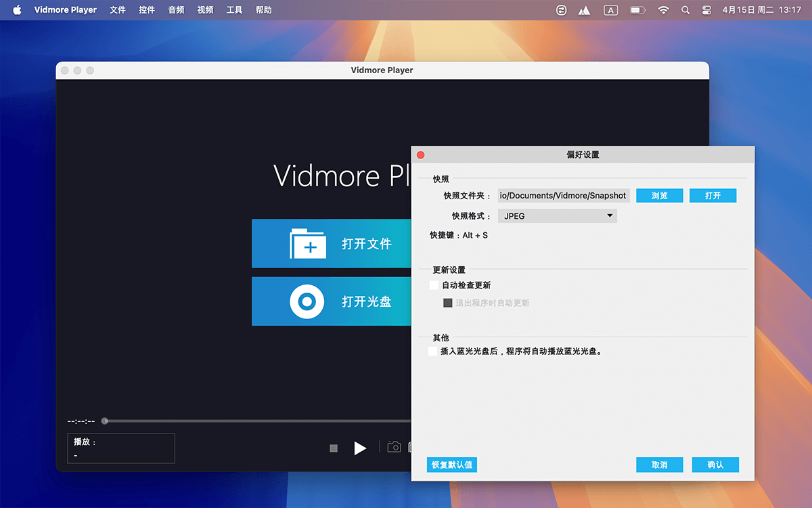Click 浏览 to choose a snapshot folder
The height and width of the screenshot is (508, 812).
(660, 196)
